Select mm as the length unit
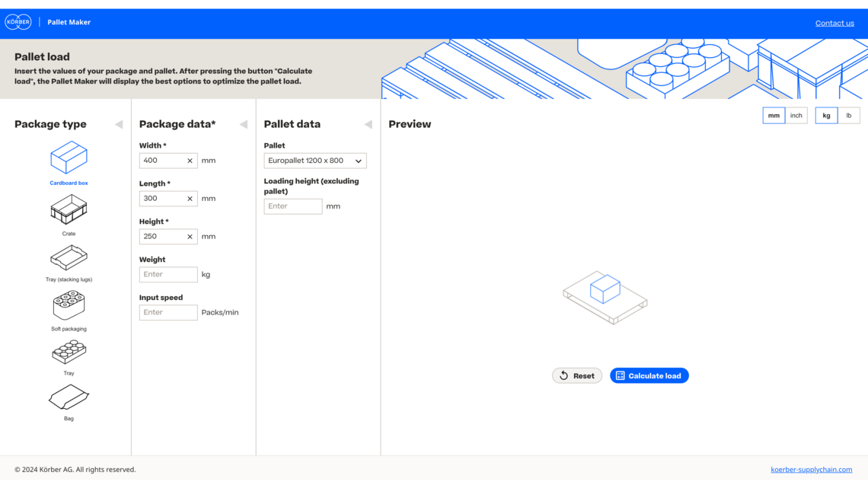The image size is (868, 488). (x=774, y=116)
